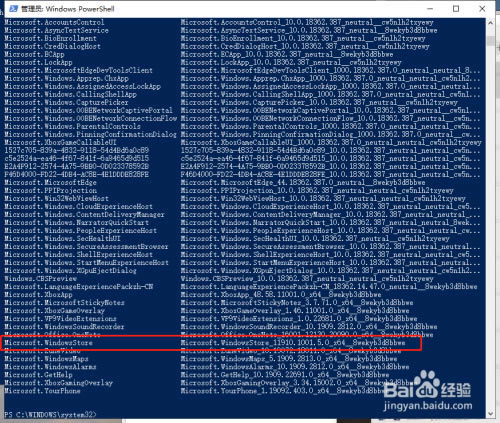Click Microsoft.LockApp in the left column
Viewport: 500px width, 423px height.
point(38,62)
